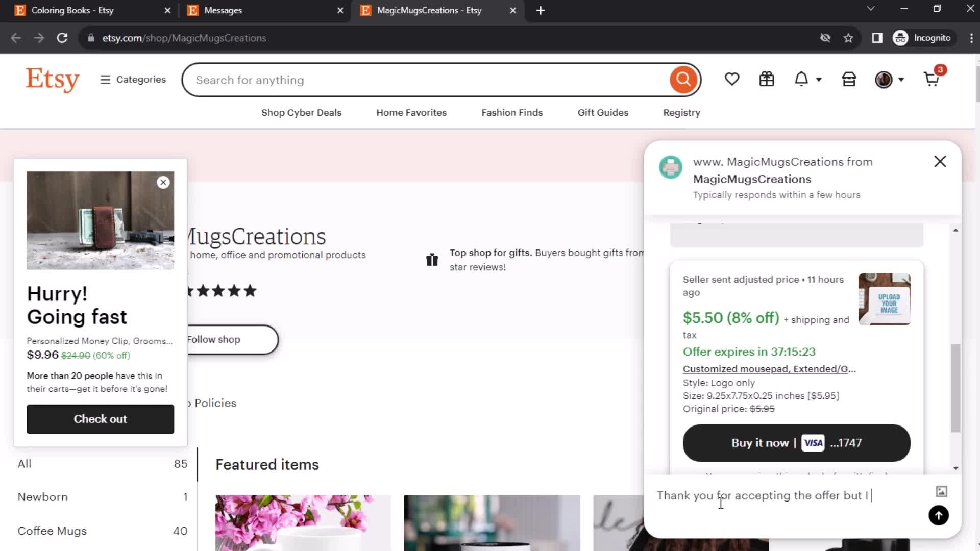Image resolution: width=980 pixels, height=551 pixels.
Task: Click the site lock icon
Action: (91, 38)
